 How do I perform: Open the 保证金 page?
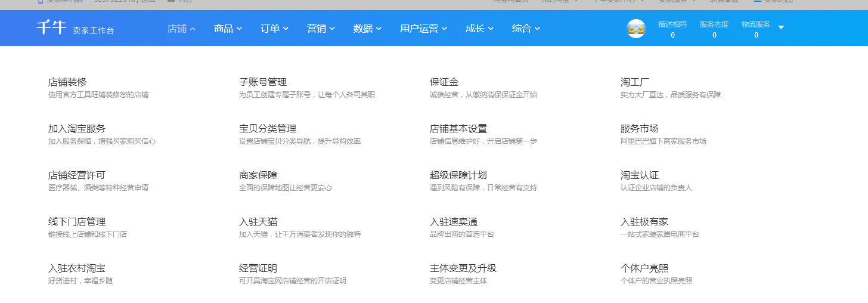(x=444, y=82)
